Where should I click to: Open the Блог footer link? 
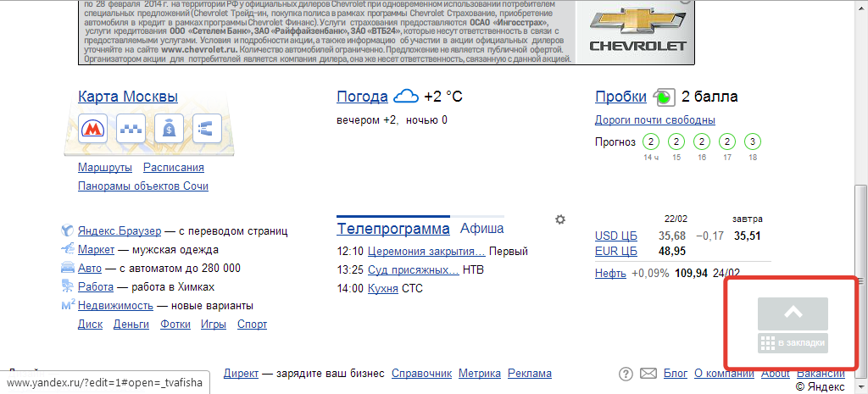click(676, 374)
